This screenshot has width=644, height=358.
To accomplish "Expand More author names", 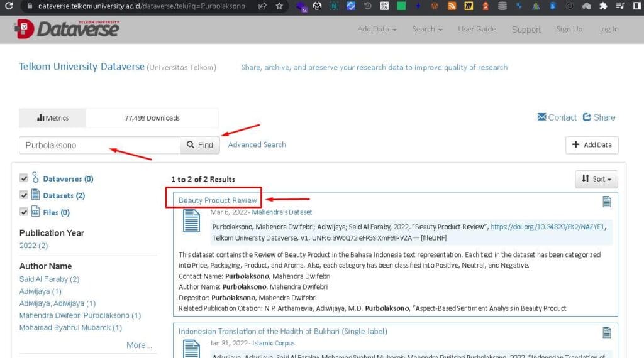I will coord(139,345).
